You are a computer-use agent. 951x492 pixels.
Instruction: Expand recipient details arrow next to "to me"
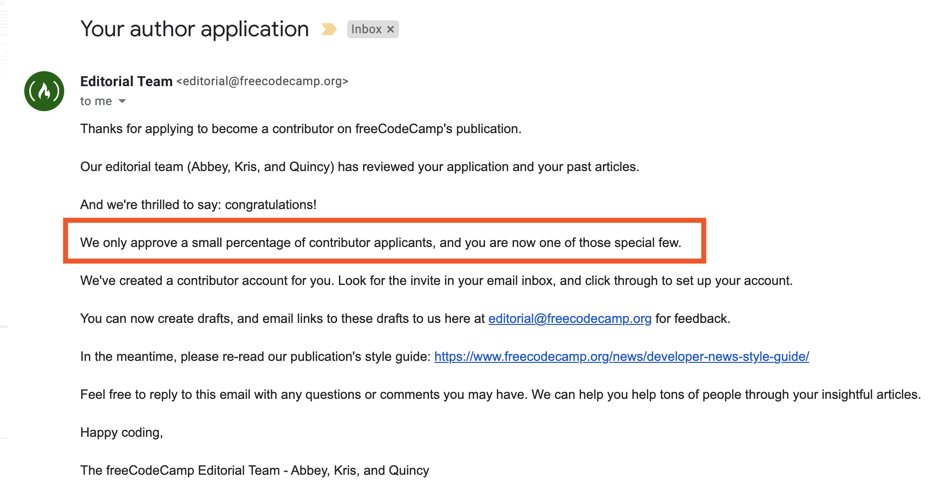coord(122,101)
